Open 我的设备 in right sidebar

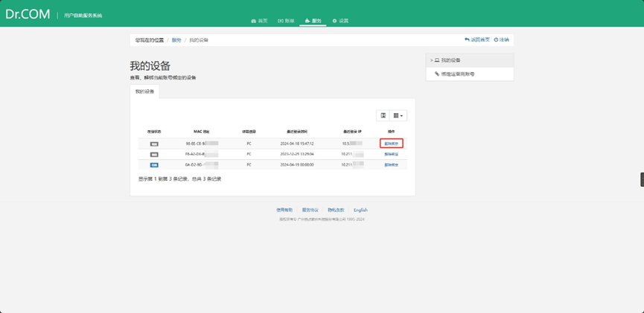coord(450,60)
